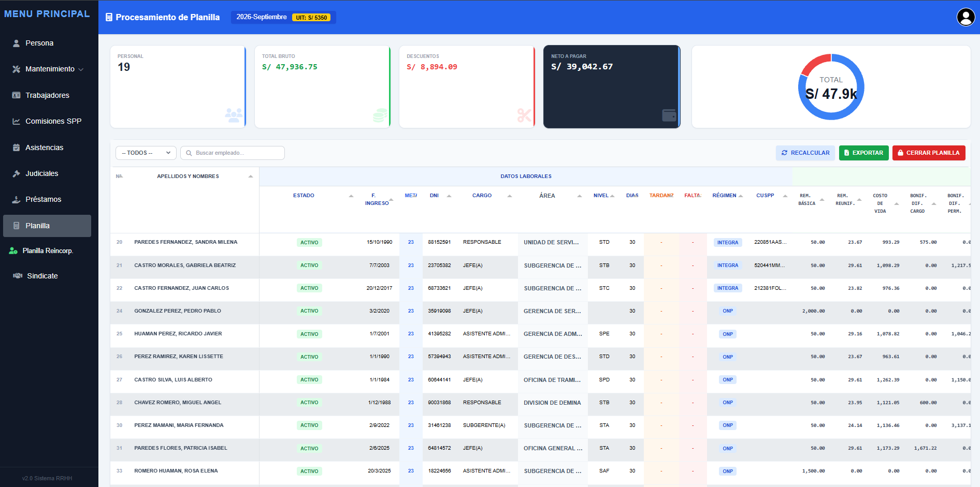This screenshot has width=980, height=487.
Task: Click the Recalcular button
Action: pos(805,153)
